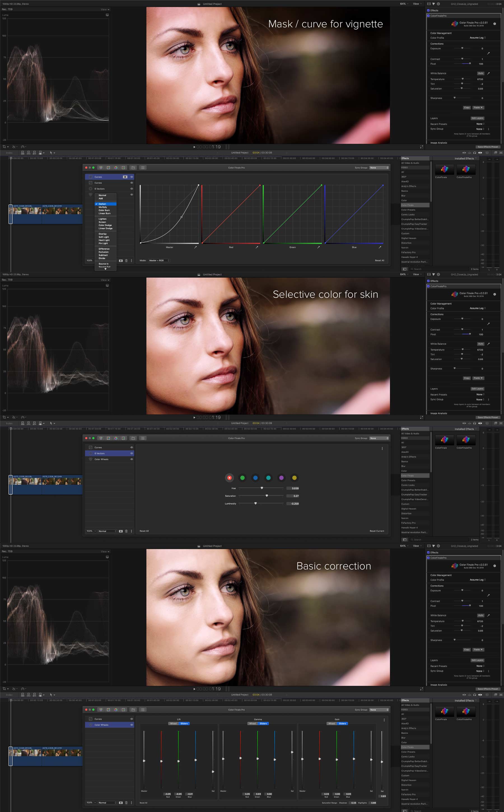Open the three-dot options above the vector swatches
This screenshot has width=504, height=812.
(x=382, y=448)
